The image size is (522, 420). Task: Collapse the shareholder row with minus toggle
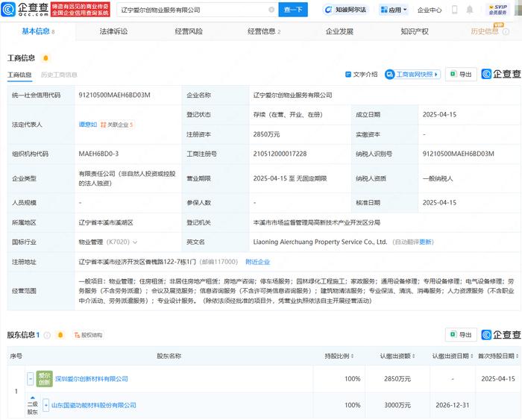pos(31,379)
